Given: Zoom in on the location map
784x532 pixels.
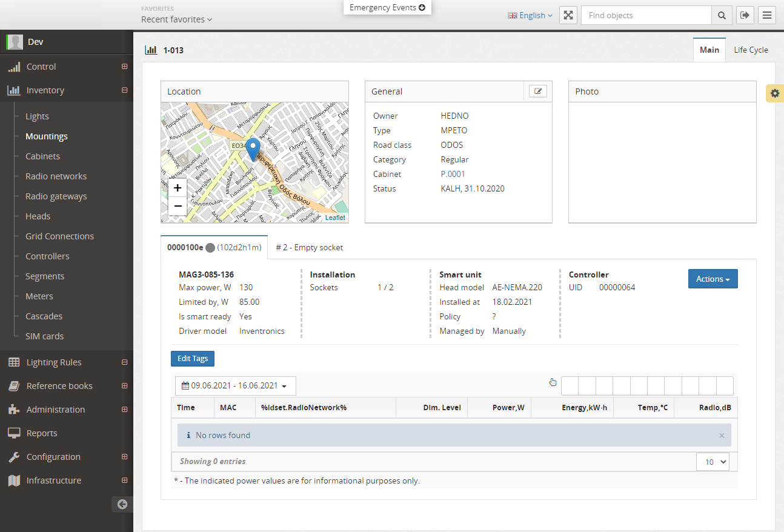Looking at the screenshot, I should coord(178,188).
